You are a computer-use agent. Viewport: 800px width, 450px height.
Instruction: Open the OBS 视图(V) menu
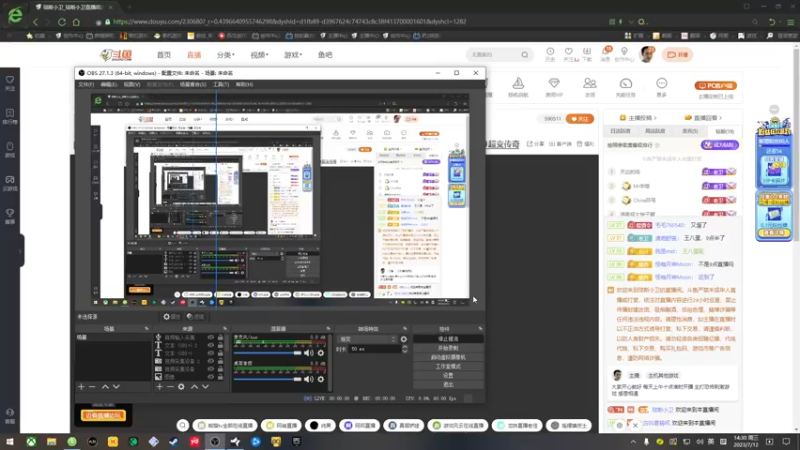tap(132, 84)
